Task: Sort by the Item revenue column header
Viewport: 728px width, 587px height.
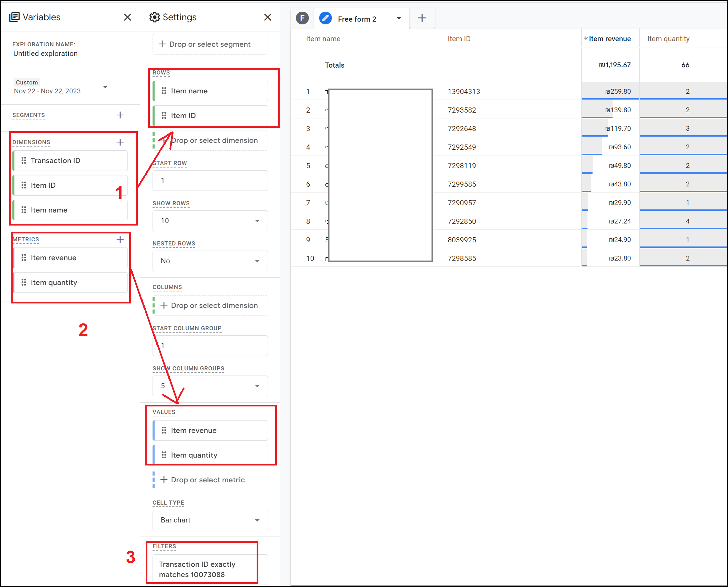Action: 609,39
